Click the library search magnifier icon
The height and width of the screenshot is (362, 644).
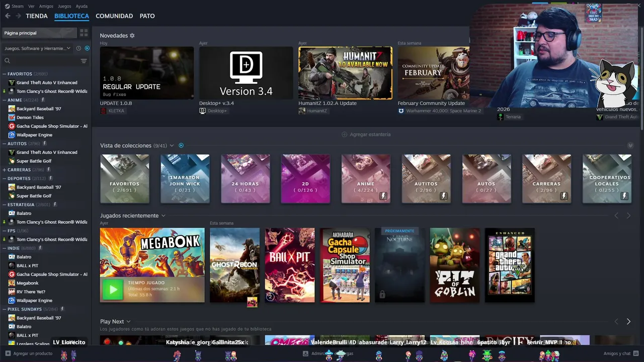[7, 61]
